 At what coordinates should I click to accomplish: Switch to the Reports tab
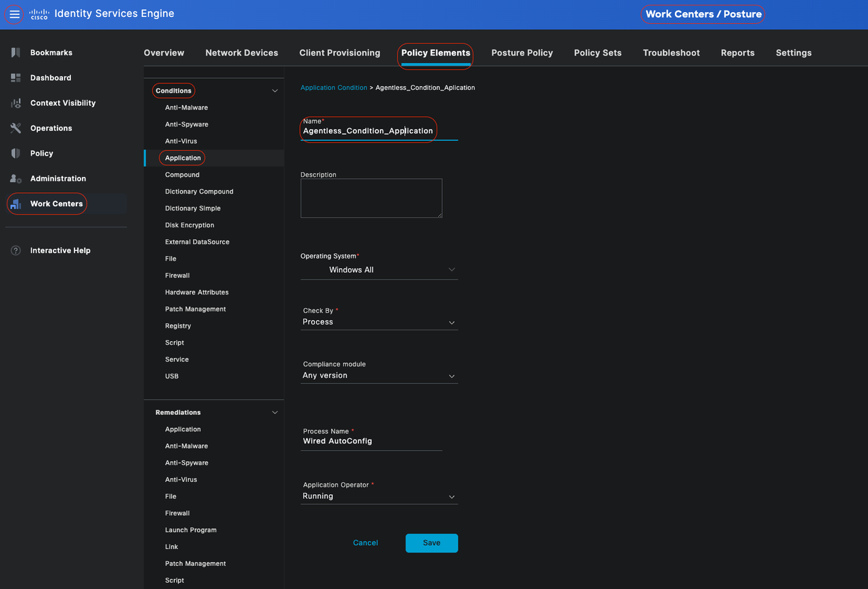pos(738,53)
